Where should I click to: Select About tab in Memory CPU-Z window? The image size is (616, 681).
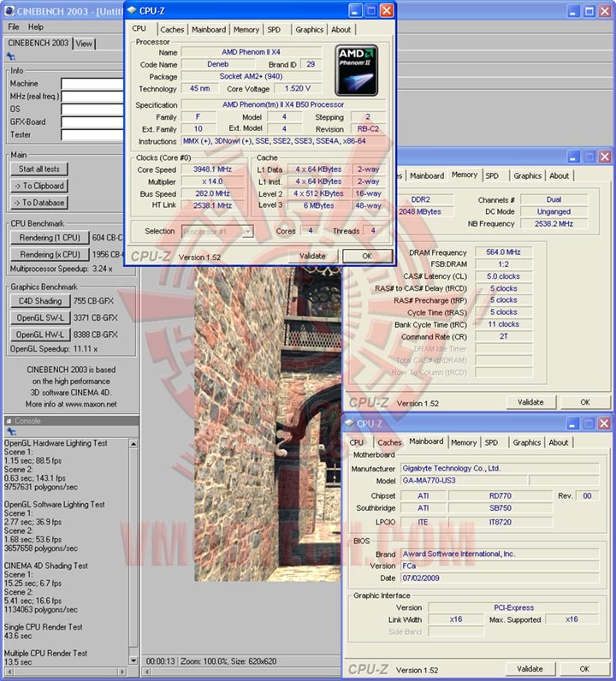[559, 176]
